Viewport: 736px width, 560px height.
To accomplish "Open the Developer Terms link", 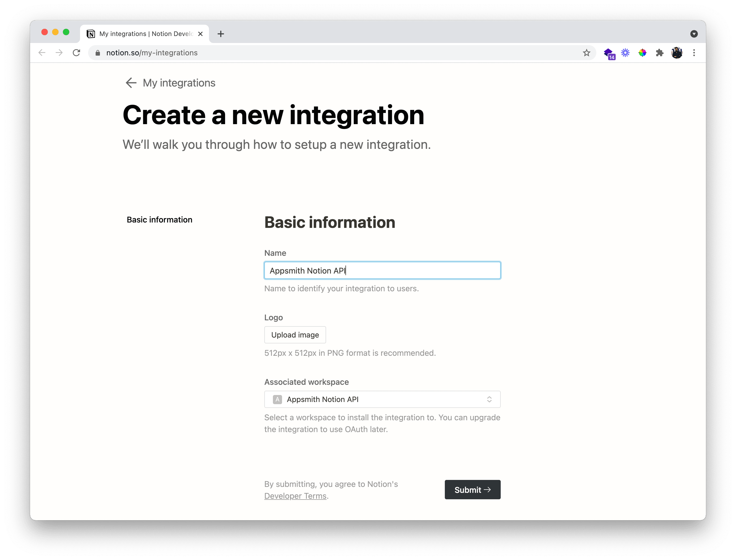I will (295, 496).
